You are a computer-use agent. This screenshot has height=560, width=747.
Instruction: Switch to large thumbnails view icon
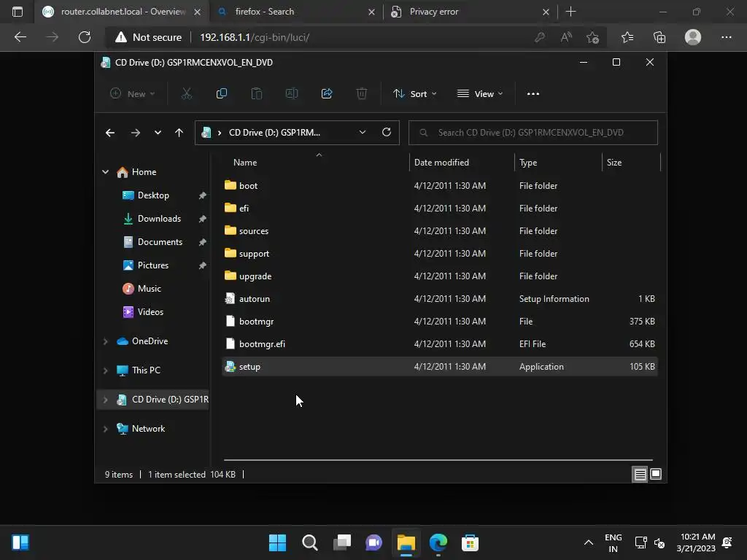pyautogui.click(x=656, y=474)
